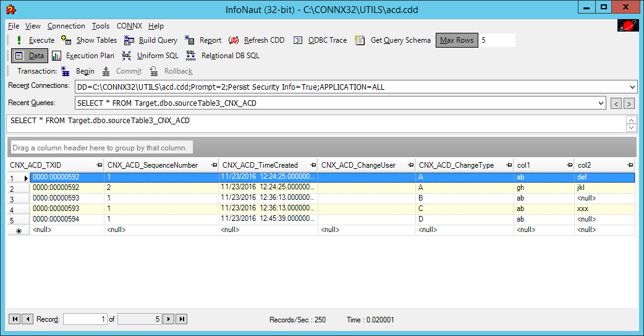Click the Refresh CDD icon
Viewport: 644px width, 336px height.
click(234, 40)
